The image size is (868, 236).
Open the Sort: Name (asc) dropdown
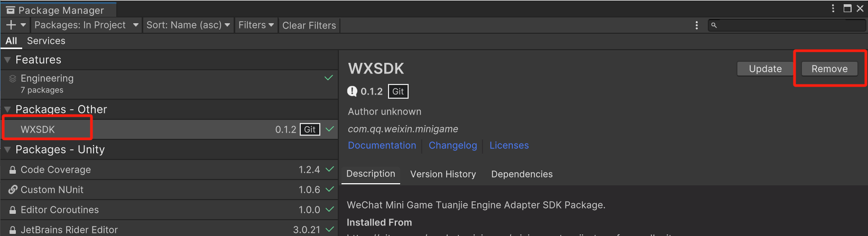[188, 25]
